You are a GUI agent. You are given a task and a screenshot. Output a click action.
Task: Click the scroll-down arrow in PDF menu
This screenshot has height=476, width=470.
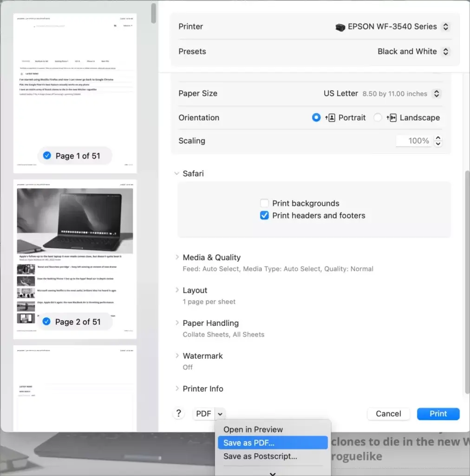point(273,473)
